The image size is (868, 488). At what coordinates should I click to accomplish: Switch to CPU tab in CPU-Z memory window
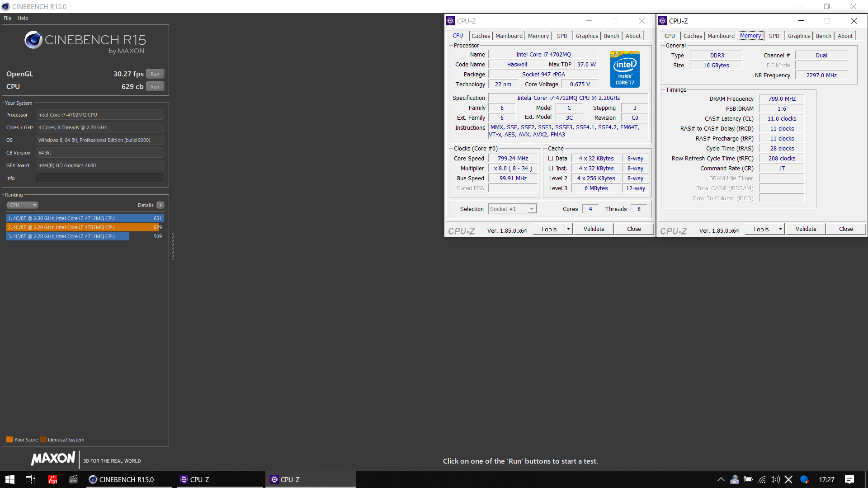(670, 36)
